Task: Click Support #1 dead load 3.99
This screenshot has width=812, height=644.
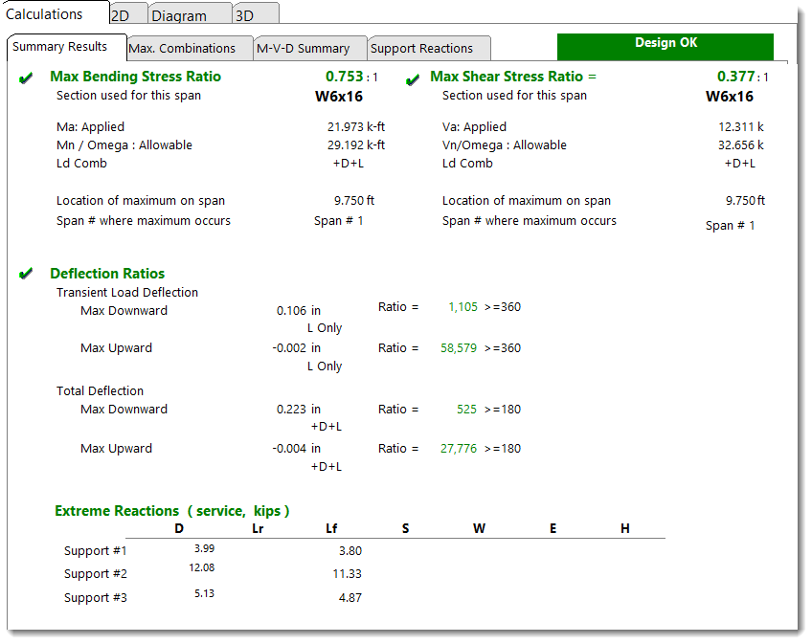Action: [x=205, y=548]
